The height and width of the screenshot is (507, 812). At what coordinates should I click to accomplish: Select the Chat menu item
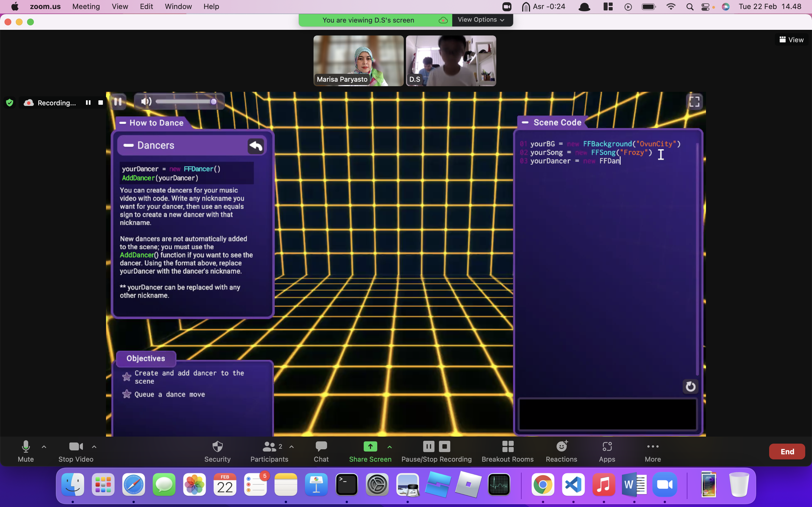point(321,452)
